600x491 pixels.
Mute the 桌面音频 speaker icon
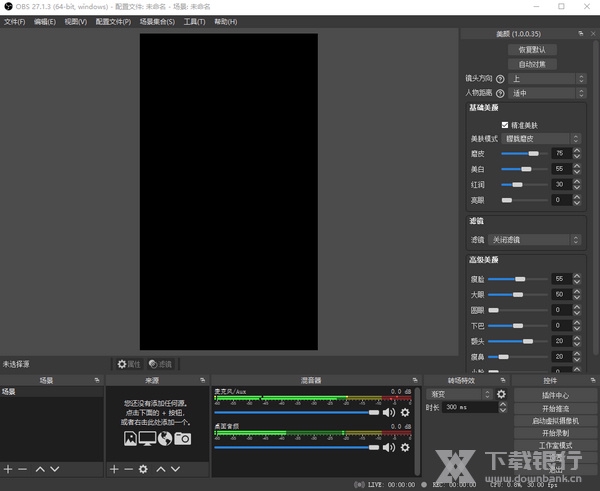click(x=388, y=447)
